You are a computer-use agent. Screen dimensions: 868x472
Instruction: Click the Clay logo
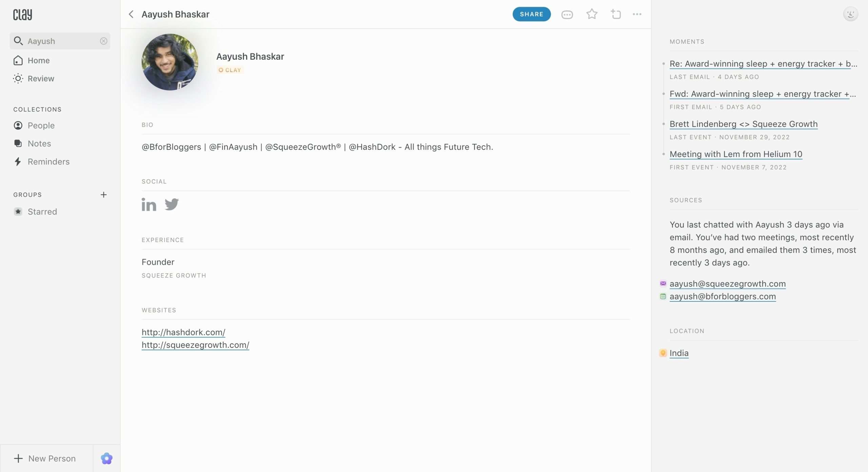click(x=22, y=15)
